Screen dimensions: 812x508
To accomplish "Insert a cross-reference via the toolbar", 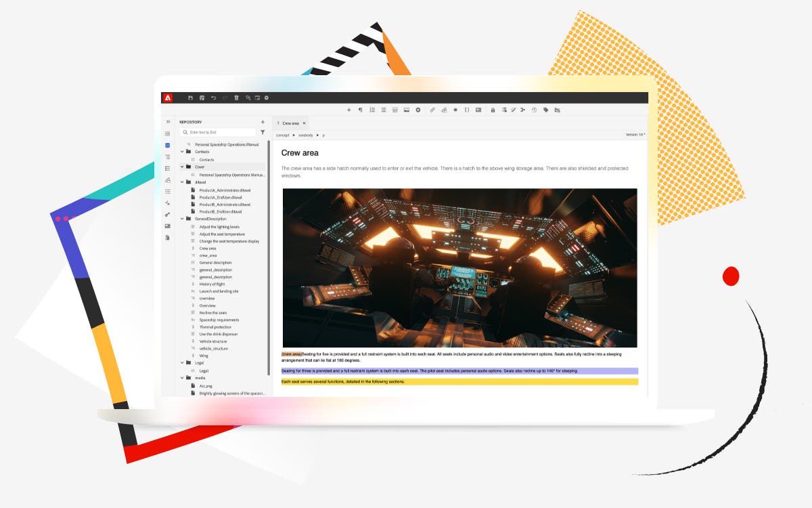I will (444, 109).
